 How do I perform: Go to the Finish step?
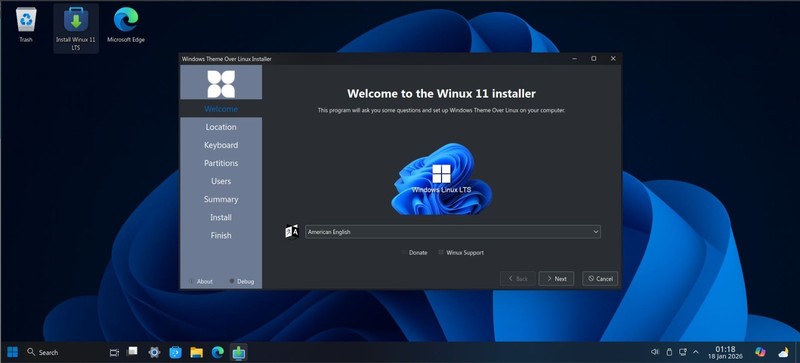(x=221, y=235)
